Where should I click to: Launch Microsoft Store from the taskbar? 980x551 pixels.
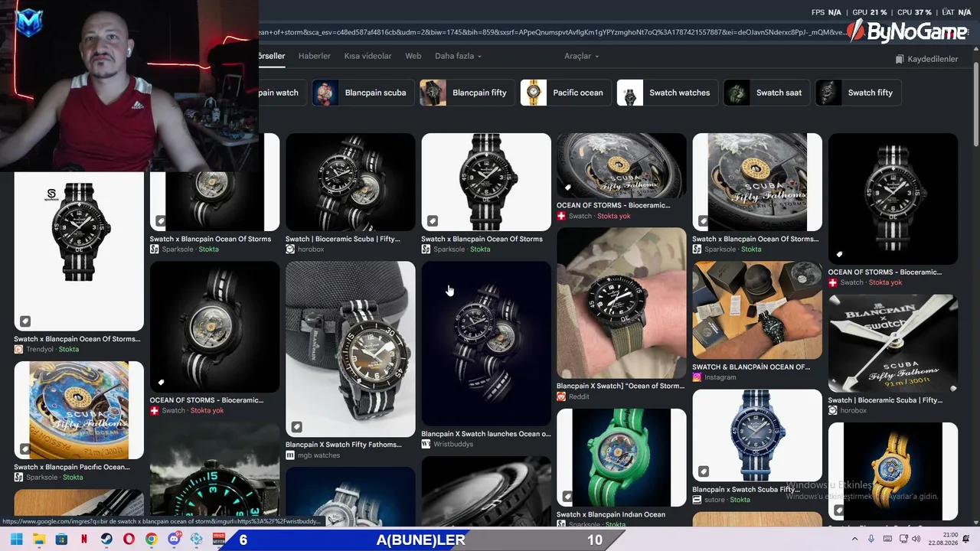click(x=61, y=540)
